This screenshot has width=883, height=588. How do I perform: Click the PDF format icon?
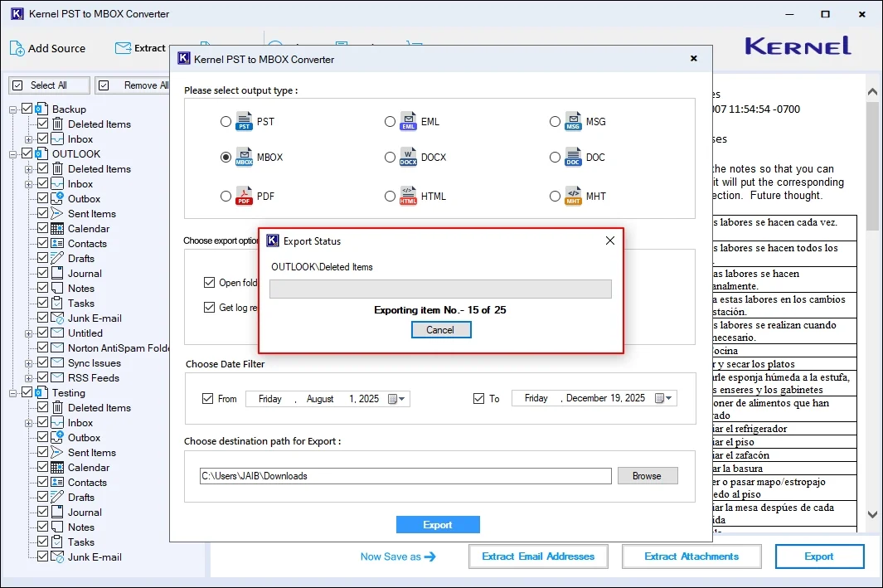pyautogui.click(x=244, y=196)
